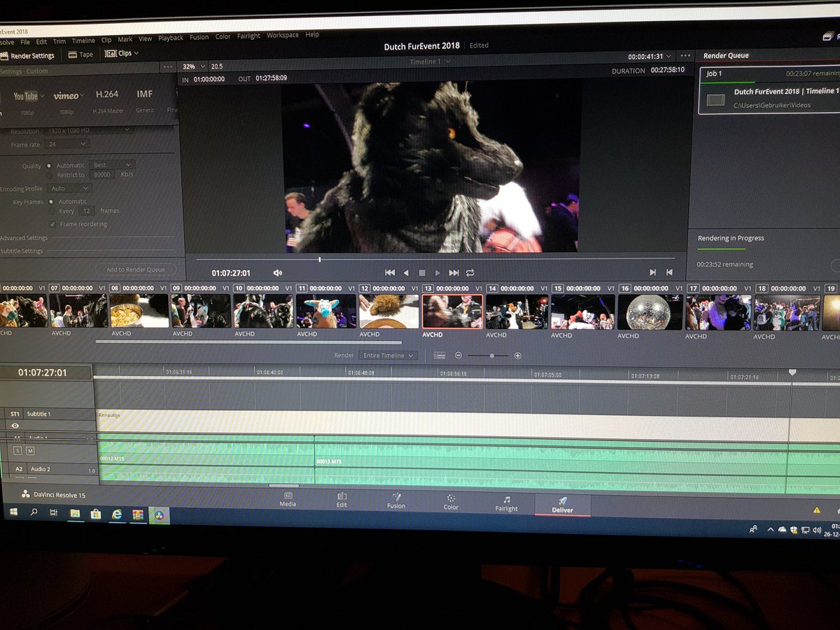This screenshot has width=840, height=630.
Task: Open the Workspace menu
Action: (x=283, y=35)
